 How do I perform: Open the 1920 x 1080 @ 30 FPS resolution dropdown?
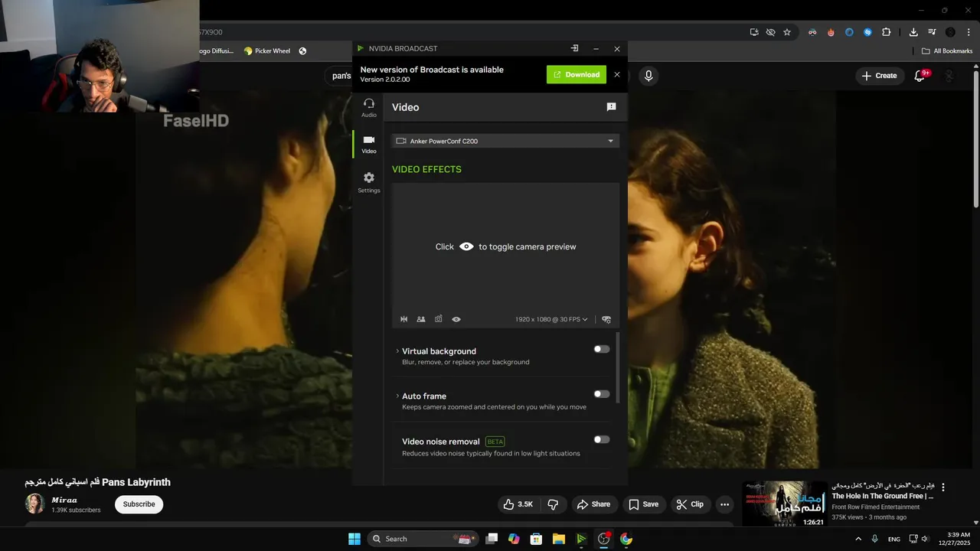[551, 319]
